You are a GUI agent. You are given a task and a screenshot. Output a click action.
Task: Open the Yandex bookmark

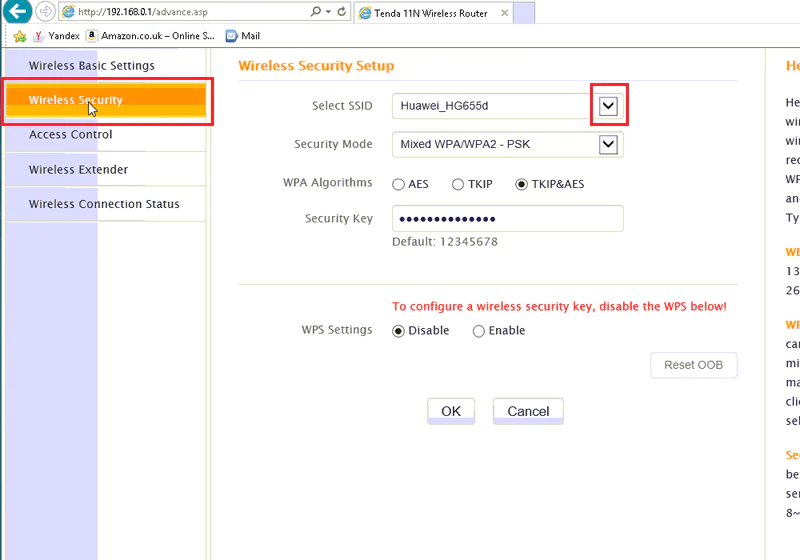[x=57, y=36]
